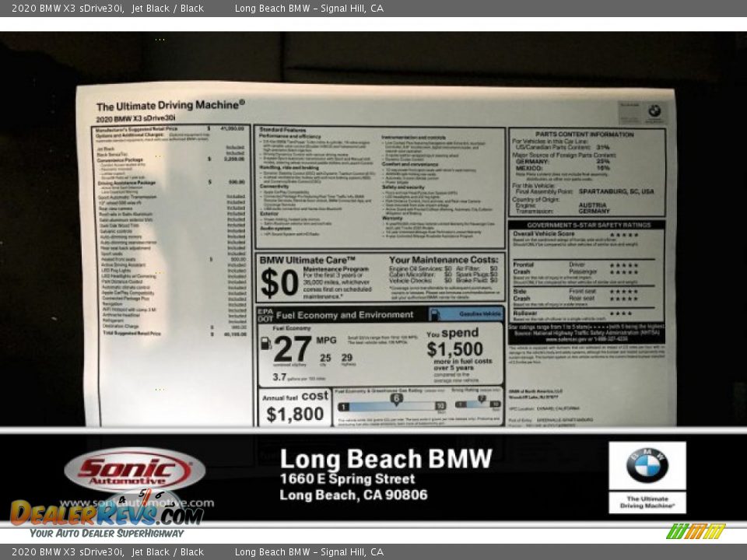
Task: Click the smog rating marker 7
Action: point(482,398)
